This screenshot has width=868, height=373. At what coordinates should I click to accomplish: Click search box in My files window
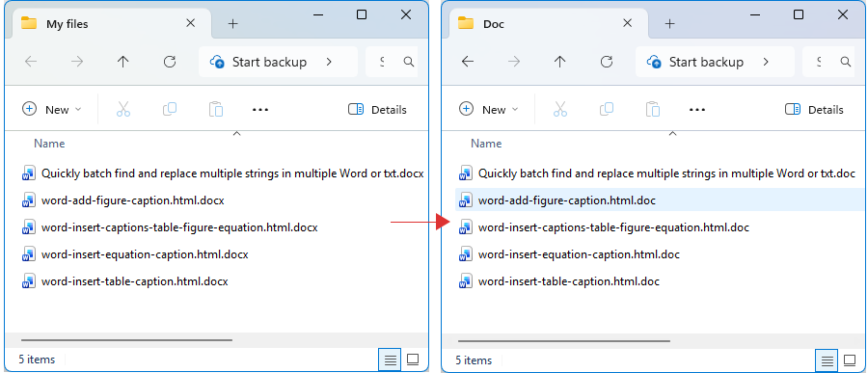[392, 62]
